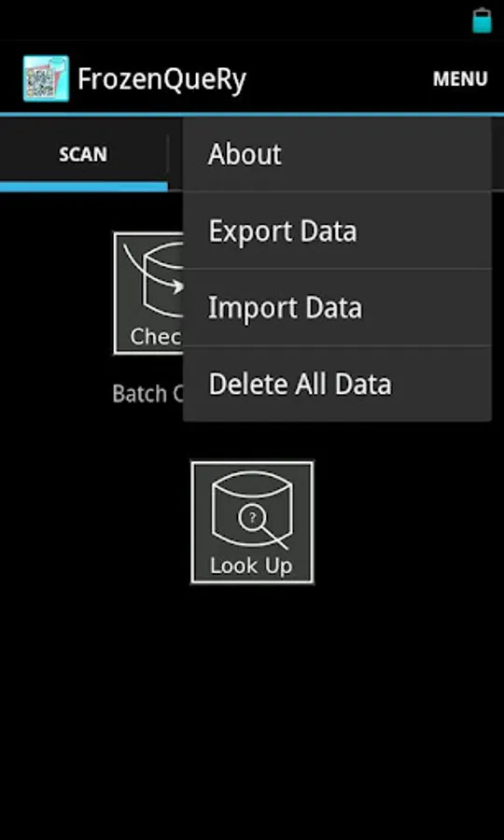Choose Import Data menu entry

337,307
